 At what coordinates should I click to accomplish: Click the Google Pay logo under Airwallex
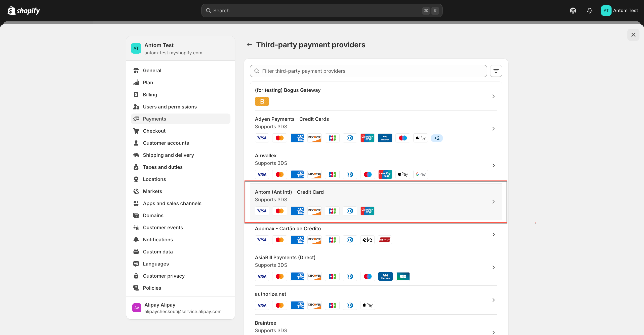pos(420,174)
